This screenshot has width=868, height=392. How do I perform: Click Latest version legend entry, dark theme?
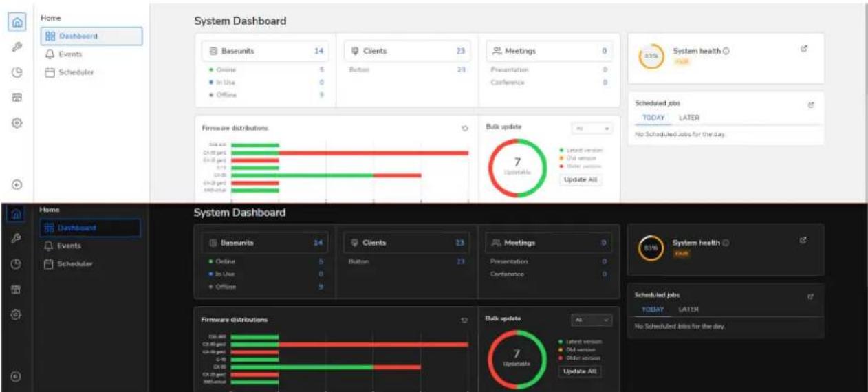[581, 341]
